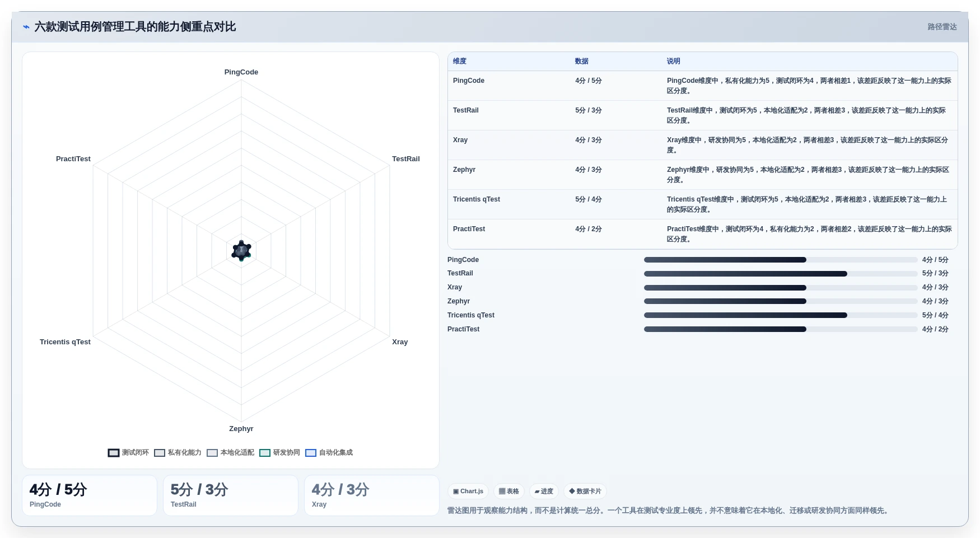Click the blue icon before the title
This screenshot has width=980, height=538.
click(26, 27)
